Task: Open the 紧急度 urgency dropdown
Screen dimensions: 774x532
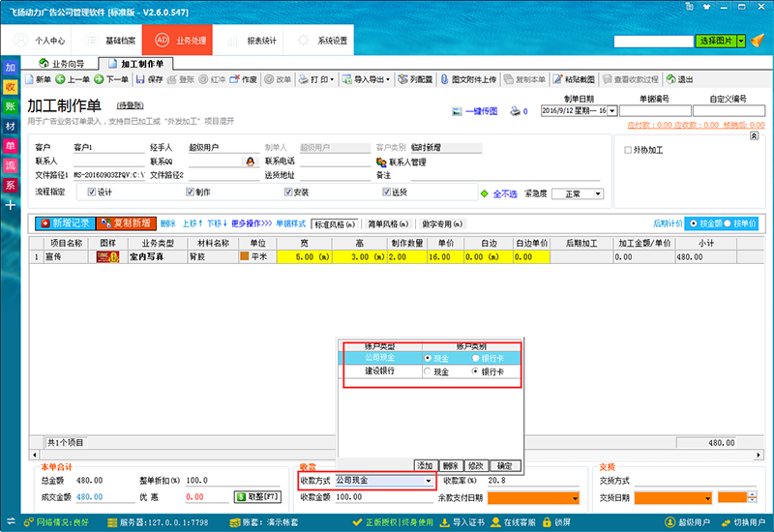Action: (597, 193)
